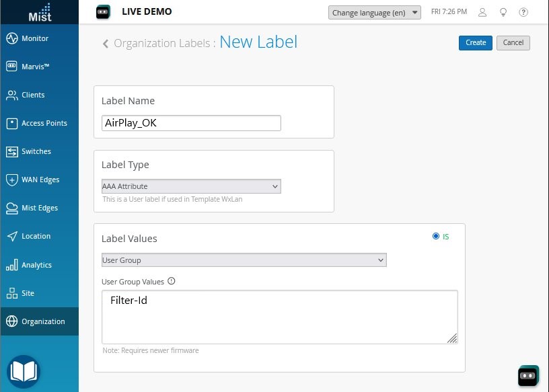This screenshot has width=549, height=392.
Task: Open the documentation book icon
Action: [x=24, y=372]
